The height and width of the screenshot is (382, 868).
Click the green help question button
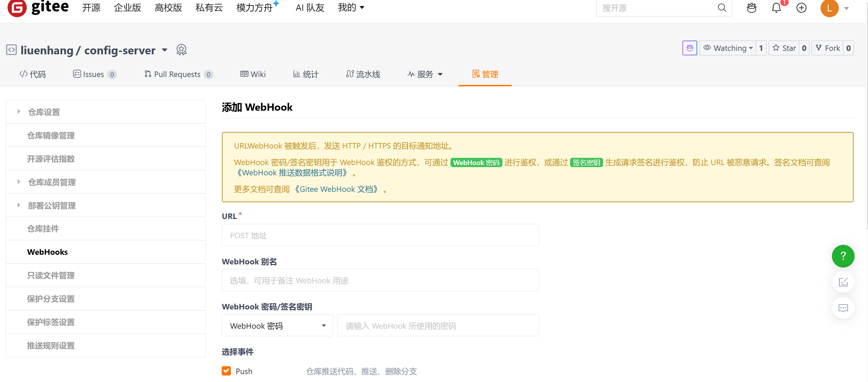pos(843,256)
